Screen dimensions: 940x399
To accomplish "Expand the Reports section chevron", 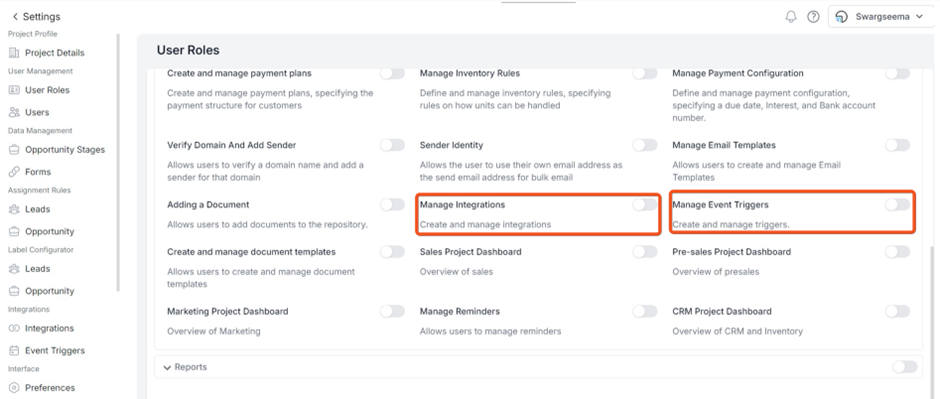I will coord(167,367).
